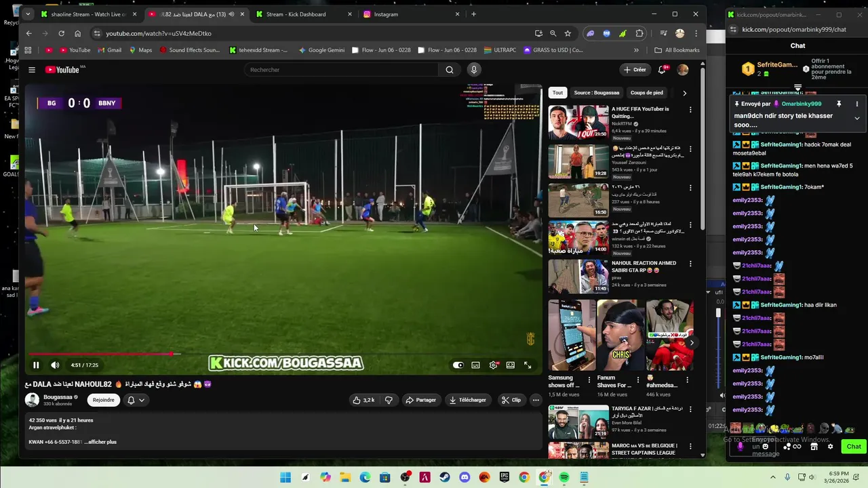Open pinned message options in Kick chat
This screenshot has height=488, width=868.
coord(856,104)
